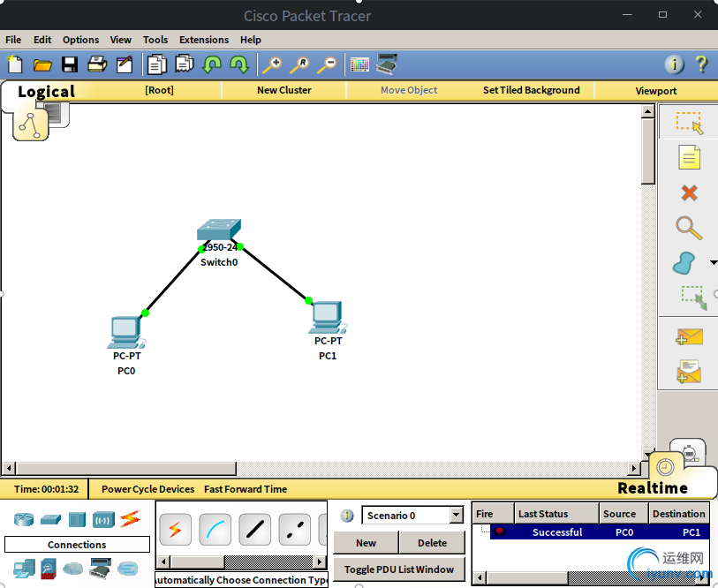Select the Multiuser Connection category
The height and width of the screenshot is (588, 718).
[x=128, y=569]
